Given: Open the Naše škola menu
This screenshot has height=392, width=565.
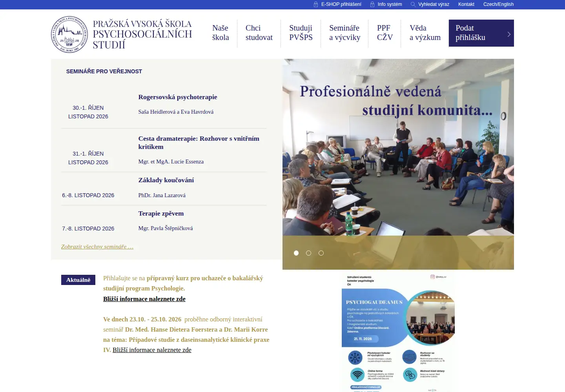Looking at the screenshot, I should [x=221, y=33].
